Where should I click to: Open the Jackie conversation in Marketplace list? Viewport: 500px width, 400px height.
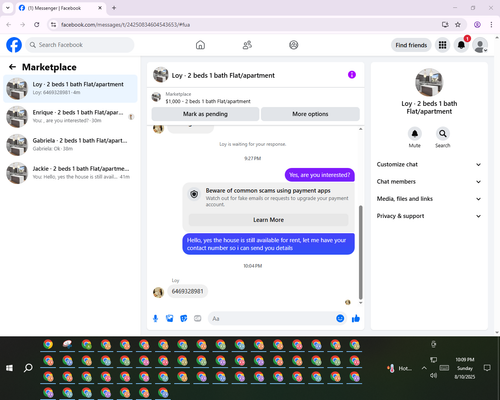coord(70,173)
